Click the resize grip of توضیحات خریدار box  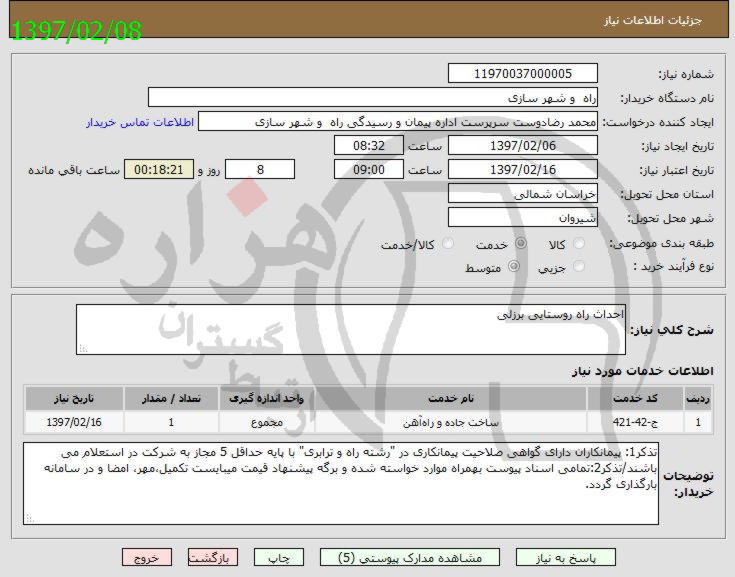(30, 518)
